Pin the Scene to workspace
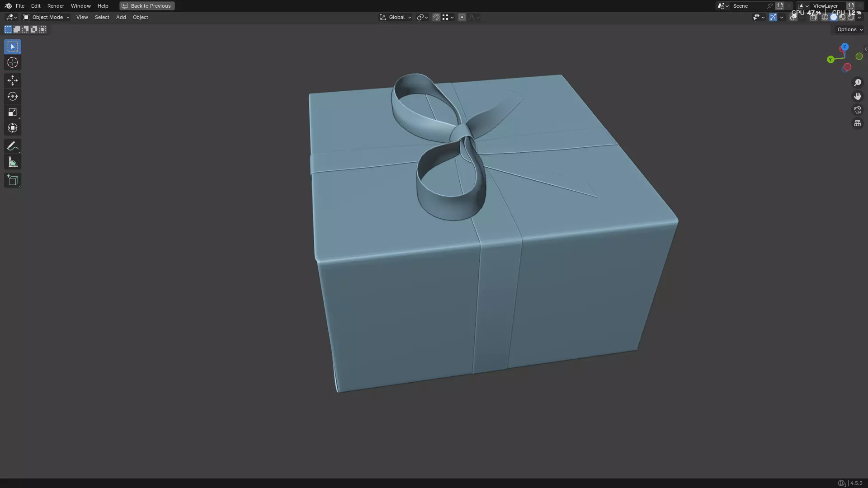868x488 pixels. tap(769, 6)
